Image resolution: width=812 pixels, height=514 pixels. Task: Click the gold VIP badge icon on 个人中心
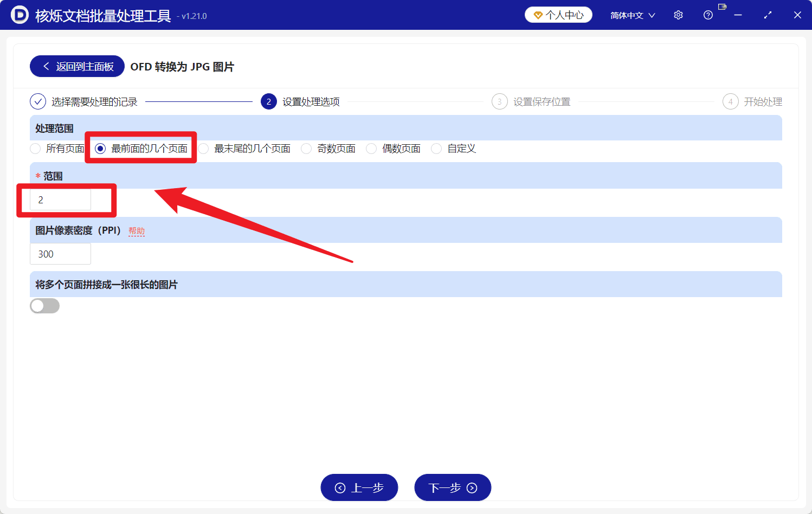pos(538,15)
